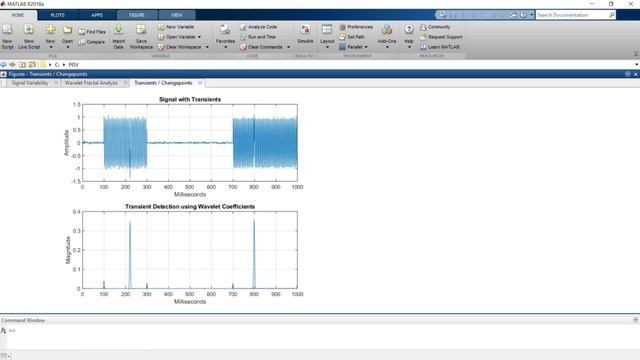Close the Transients / Changepoints tab

click(200, 83)
